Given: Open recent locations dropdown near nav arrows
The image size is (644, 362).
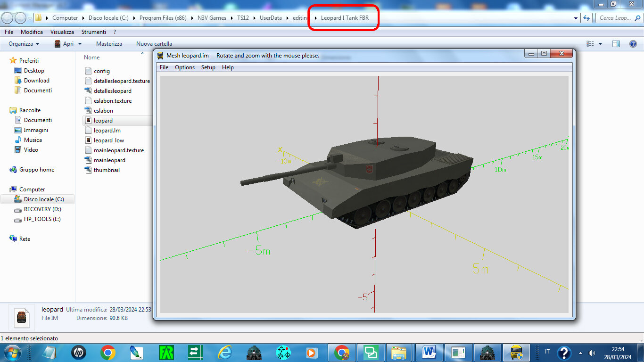Looking at the screenshot, I should tap(30, 18).
